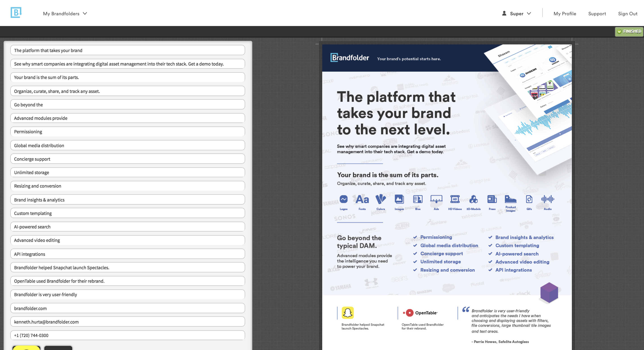Click the 3D-Models icon
The height and width of the screenshot is (350, 644).
(x=473, y=199)
